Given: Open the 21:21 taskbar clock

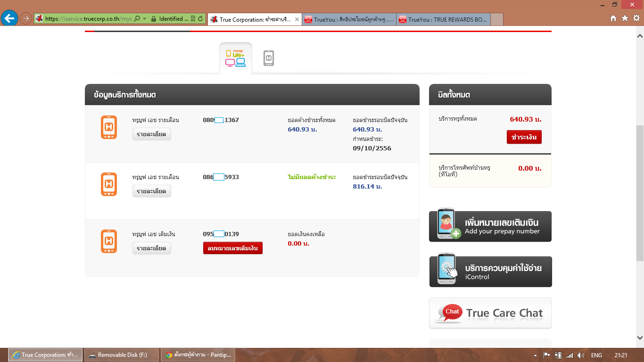Looking at the screenshot, I should tap(621, 355).
